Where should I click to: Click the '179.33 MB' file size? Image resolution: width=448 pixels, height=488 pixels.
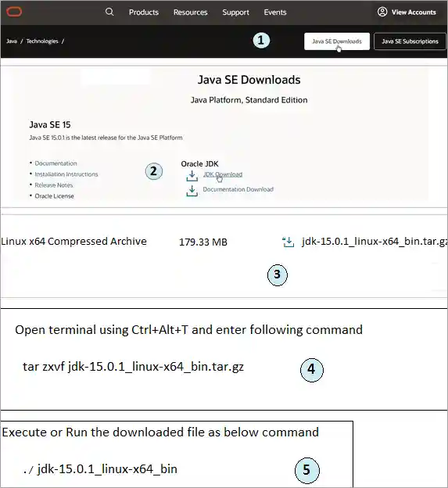203,242
